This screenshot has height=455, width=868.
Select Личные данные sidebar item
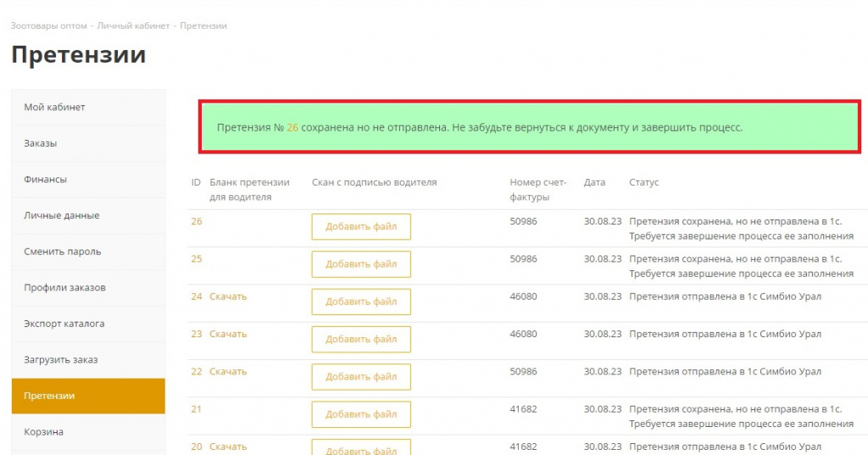88,215
